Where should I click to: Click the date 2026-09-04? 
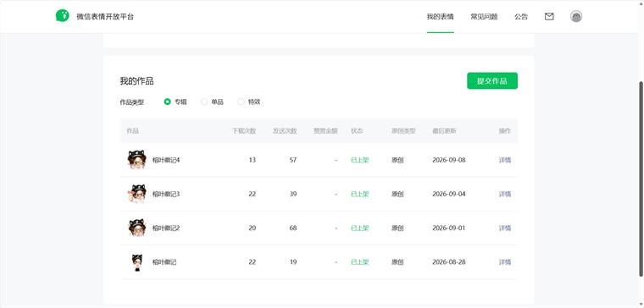449,194
